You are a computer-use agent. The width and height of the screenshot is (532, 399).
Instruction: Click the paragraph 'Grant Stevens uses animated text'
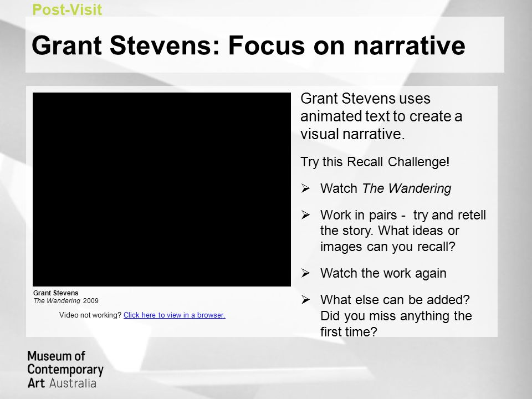(381, 116)
